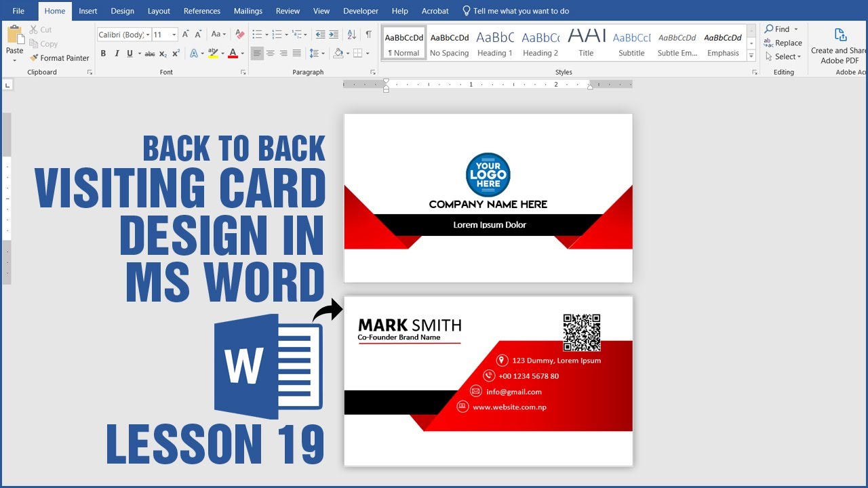Screen dimensions: 868x488
Task: Click Create and Share Adobe PDF
Action: (840, 46)
